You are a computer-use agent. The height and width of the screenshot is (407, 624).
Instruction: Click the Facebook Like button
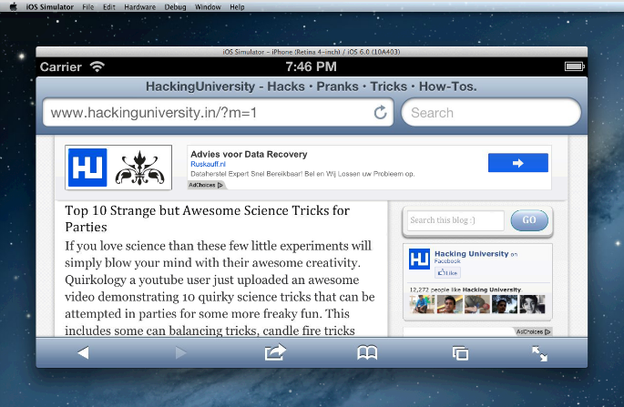click(447, 273)
